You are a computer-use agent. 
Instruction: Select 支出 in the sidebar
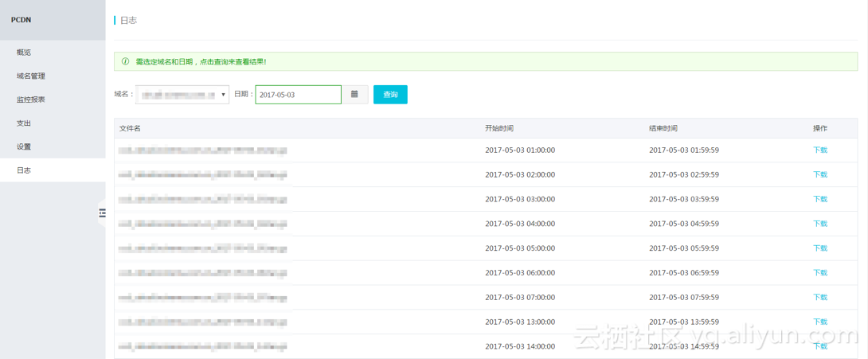point(24,123)
